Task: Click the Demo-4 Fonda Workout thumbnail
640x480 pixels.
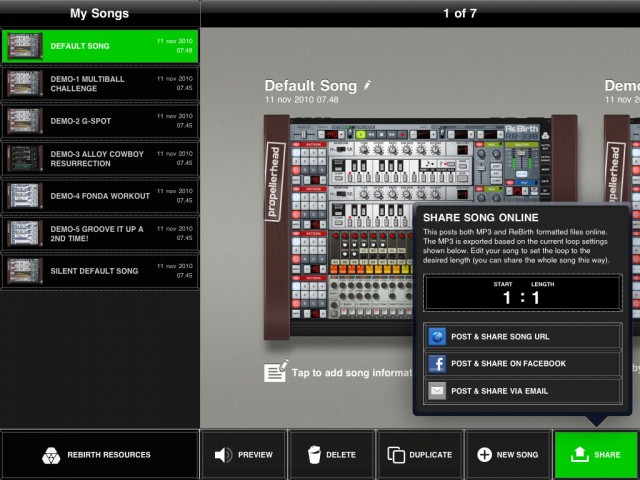Action: (x=25, y=196)
